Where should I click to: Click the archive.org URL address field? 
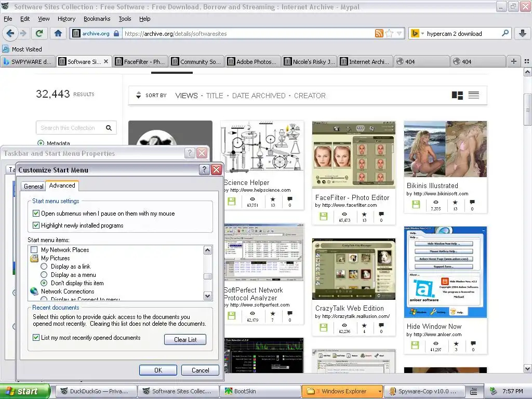tap(248, 34)
